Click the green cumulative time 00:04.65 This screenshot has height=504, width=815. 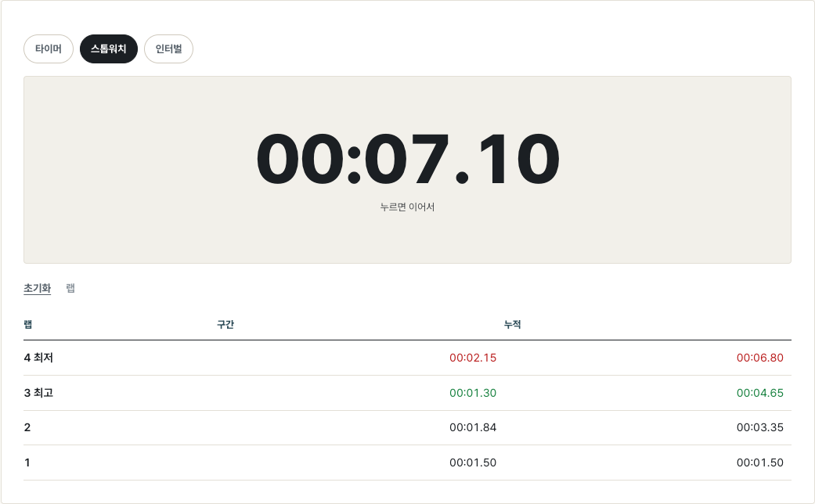[x=760, y=393]
